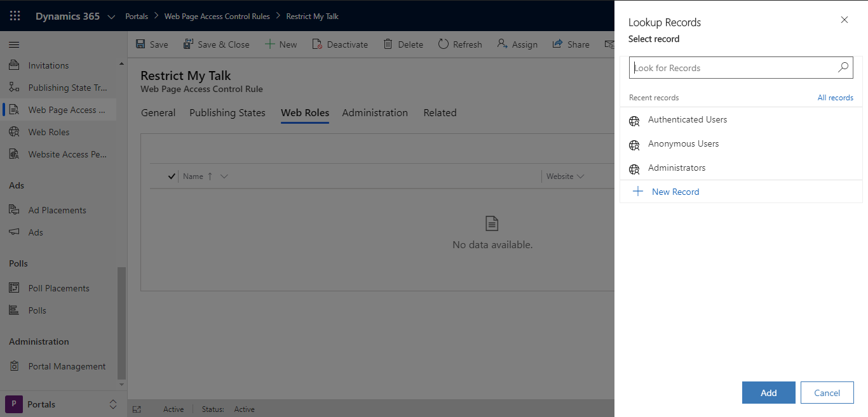This screenshot has width=868, height=417.
Task: Open Publishing State Transition Rules in sidebar
Action: pos(58,88)
